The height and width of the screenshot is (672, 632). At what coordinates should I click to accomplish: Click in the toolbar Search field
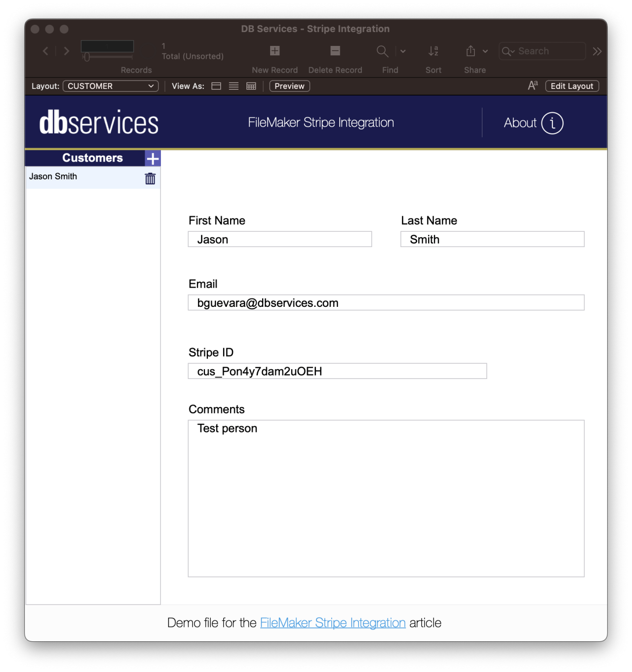point(542,51)
